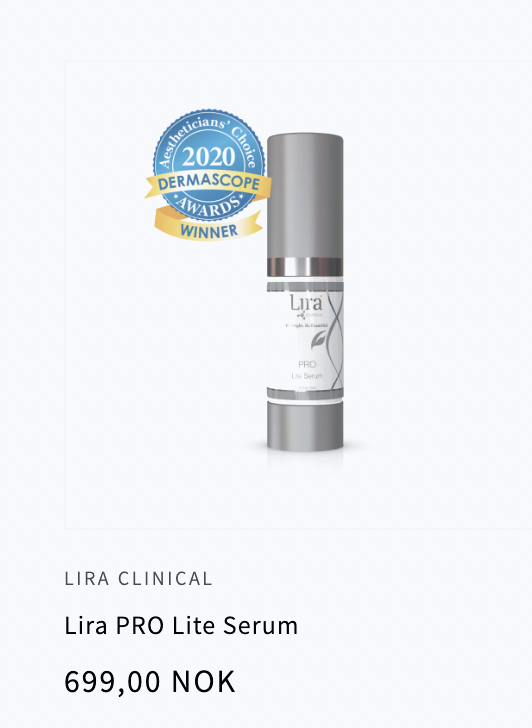532x728 pixels.
Task: Click the gold WINNER ribbon on the badge
Action: (208, 227)
